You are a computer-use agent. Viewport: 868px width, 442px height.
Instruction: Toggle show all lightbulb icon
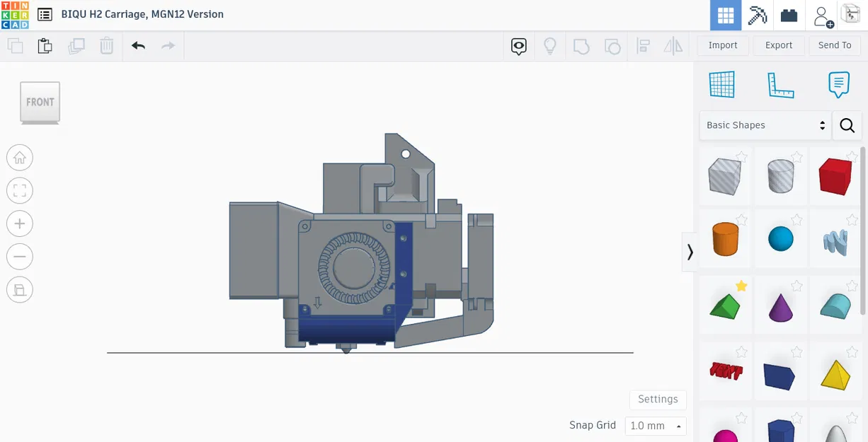point(550,47)
